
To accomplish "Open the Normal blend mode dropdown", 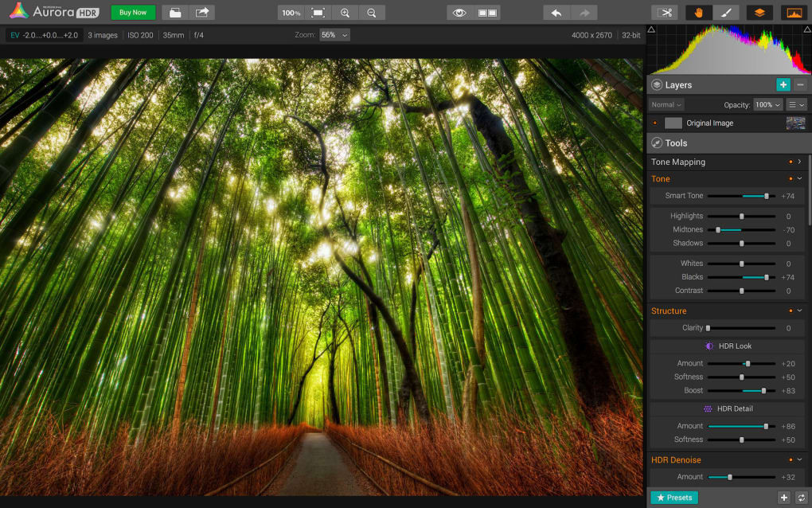I will [x=666, y=104].
